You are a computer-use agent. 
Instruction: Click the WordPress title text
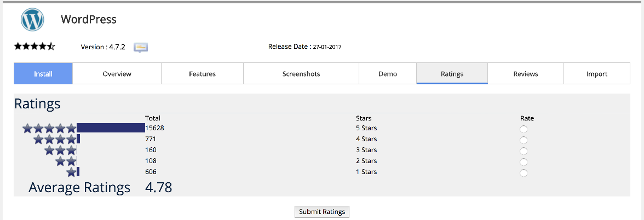pos(89,19)
